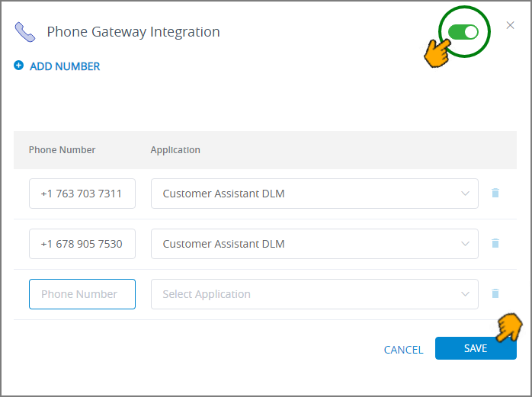
Task: Click the ADD NUMBER link
Action: pos(65,66)
